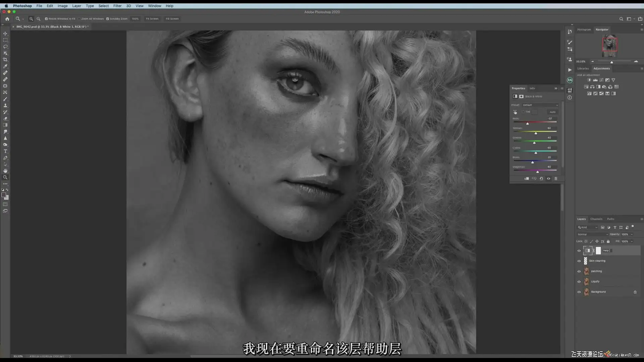
Task: Add a Brightness/Contrast adjustment
Action: click(x=589, y=80)
